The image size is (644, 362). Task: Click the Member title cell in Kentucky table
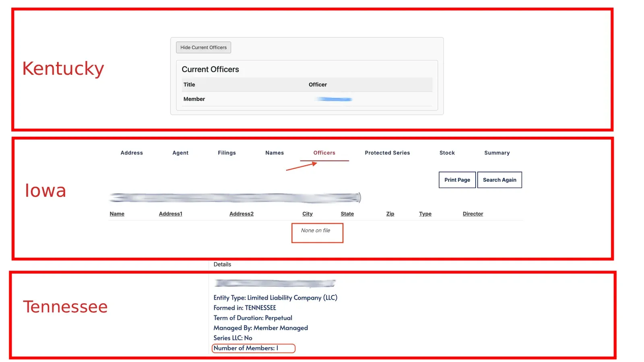click(x=194, y=99)
